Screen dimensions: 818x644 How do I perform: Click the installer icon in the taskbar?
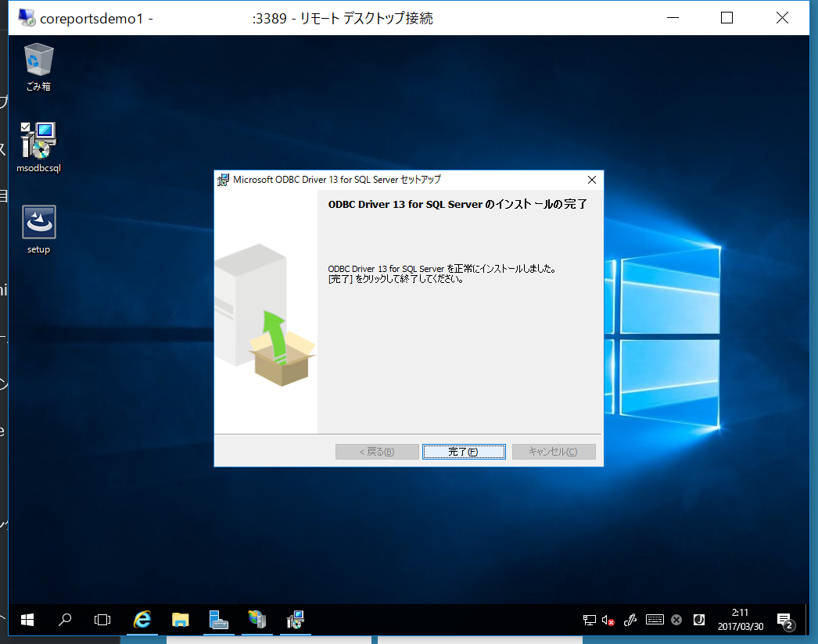(296, 620)
